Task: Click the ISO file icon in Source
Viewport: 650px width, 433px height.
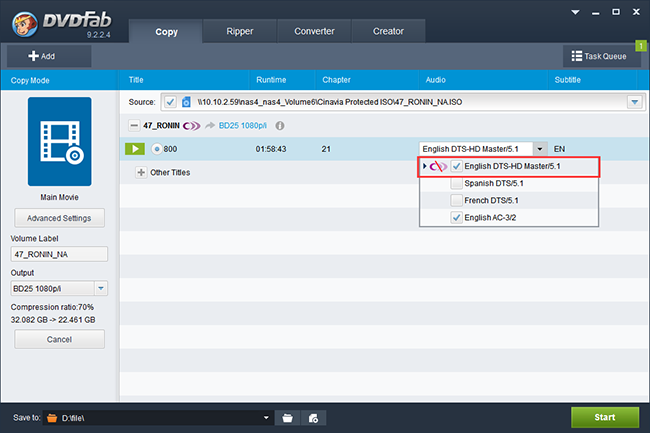Action: tap(187, 102)
